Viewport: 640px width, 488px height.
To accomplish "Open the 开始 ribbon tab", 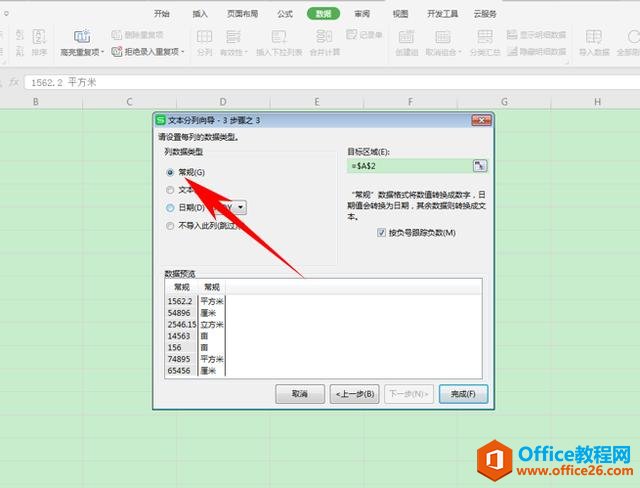I will click(x=162, y=13).
